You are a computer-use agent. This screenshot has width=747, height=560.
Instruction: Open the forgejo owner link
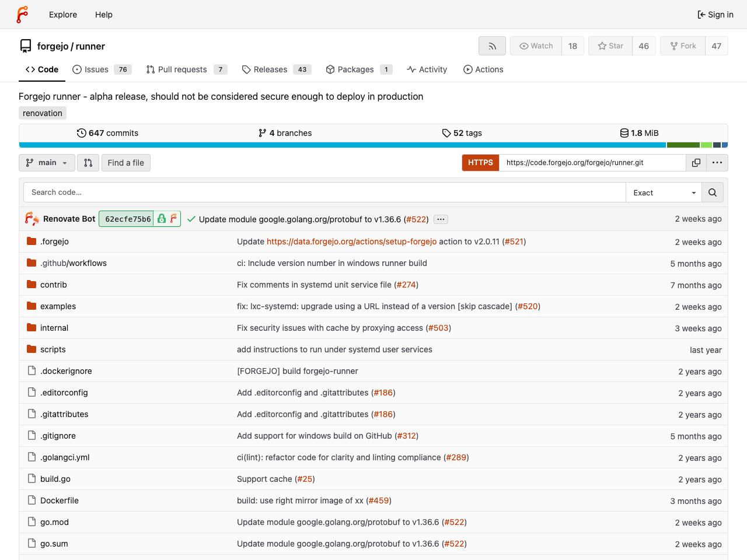tap(53, 46)
